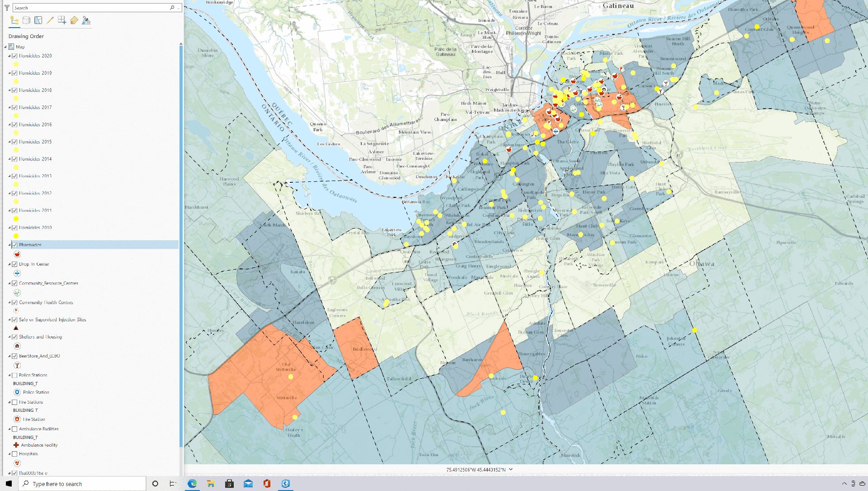Uncheck the Homicides 2020 layer
868x491 pixels.
tap(14, 56)
